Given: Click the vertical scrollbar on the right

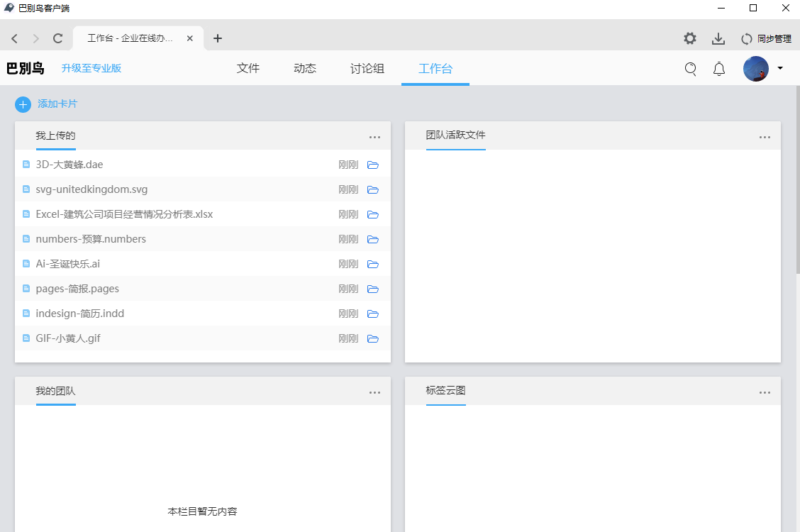Looking at the screenshot, I should 797,184.
